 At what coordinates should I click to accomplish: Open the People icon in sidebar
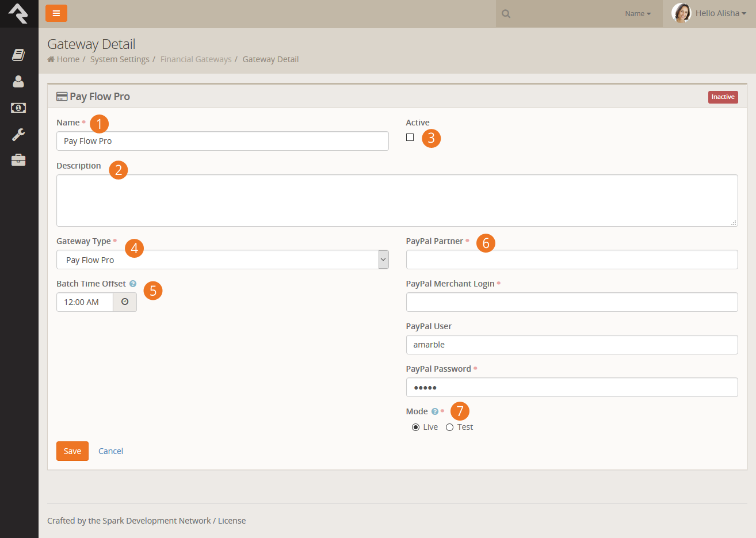[18, 82]
